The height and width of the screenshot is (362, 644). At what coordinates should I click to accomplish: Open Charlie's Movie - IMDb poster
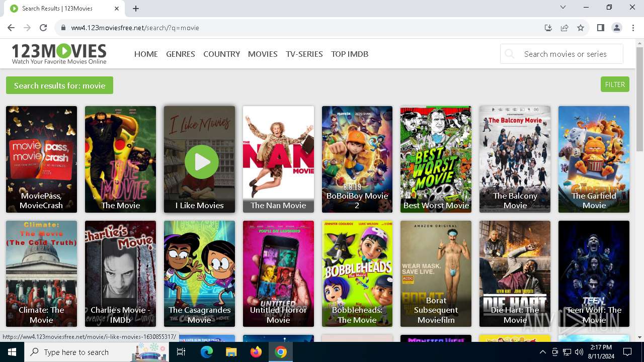120,274
